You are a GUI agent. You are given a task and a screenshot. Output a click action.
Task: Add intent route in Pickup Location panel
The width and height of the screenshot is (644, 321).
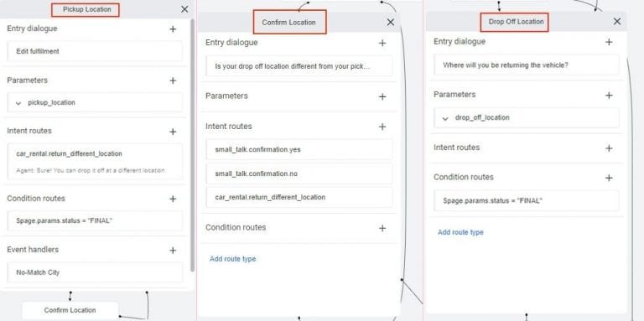(x=173, y=132)
